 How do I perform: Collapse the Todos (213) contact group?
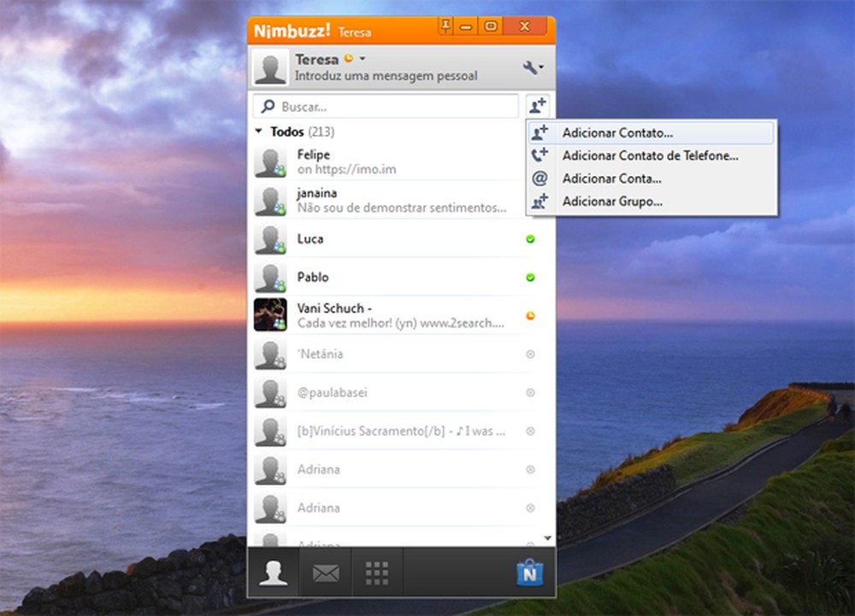pos(256,132)
